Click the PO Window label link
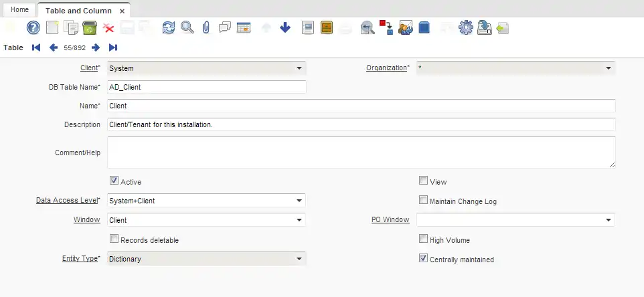This screenshot has height=297, width=644. [390, 219]
